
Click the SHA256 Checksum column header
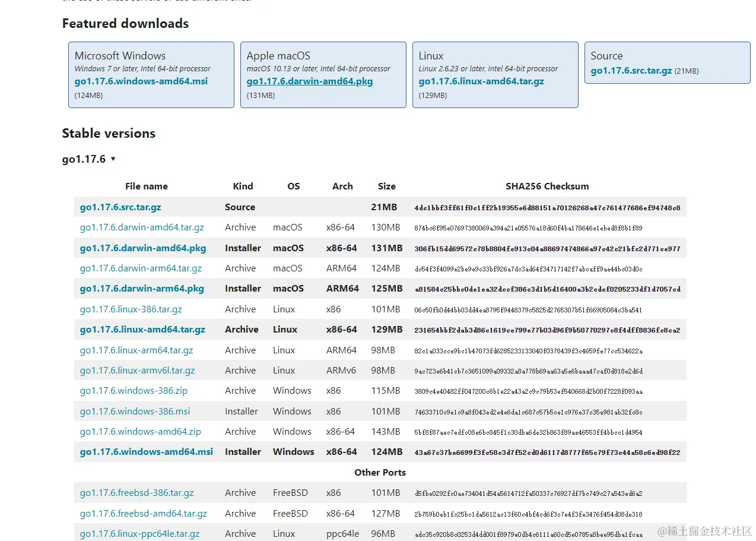pyautogui.click(x=547, y=186)
